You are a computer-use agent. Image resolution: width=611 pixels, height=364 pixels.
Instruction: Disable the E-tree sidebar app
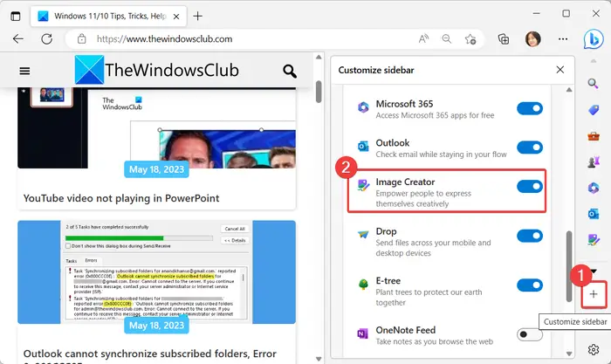[530, 285]
